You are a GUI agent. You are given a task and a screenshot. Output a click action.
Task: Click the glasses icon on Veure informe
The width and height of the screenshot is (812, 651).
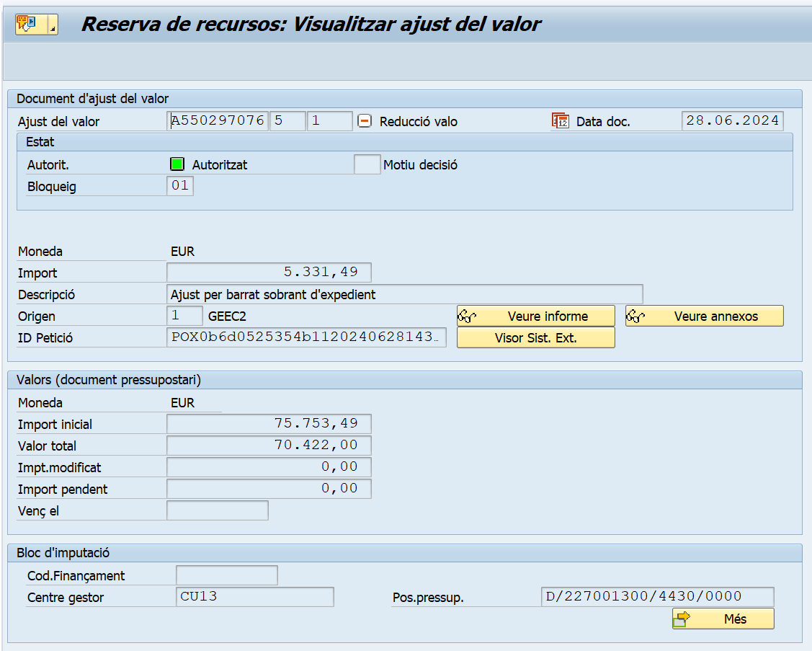coord(468,316)
